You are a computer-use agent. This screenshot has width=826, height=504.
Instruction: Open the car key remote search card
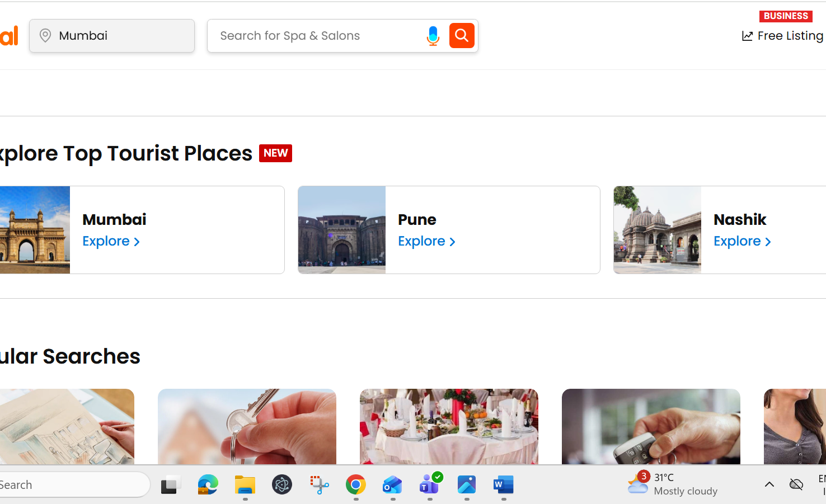(651, 427)
